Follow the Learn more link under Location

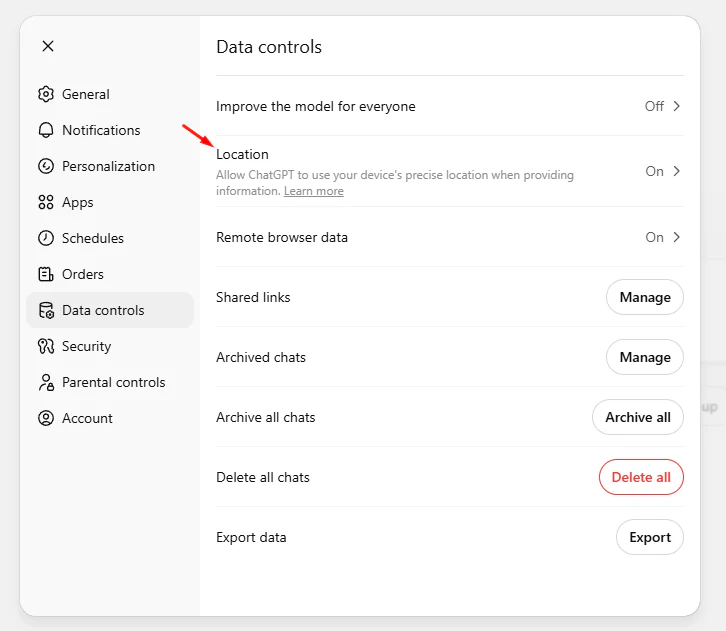[x=313, y=191]
